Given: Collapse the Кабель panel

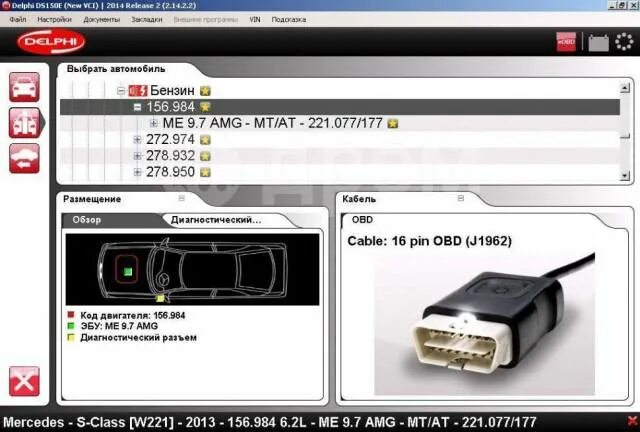Looking at the screenshot, I should click(461, 198).
